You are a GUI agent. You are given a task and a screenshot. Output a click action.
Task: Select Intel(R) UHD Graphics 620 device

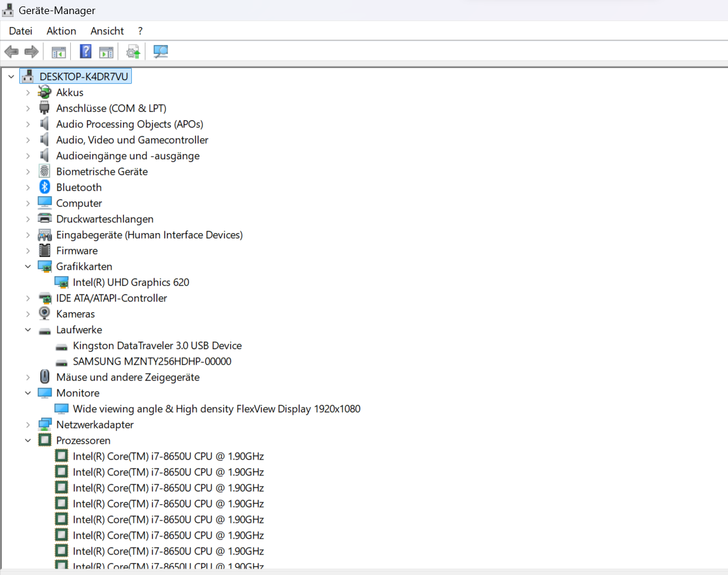tap(131, 282)
